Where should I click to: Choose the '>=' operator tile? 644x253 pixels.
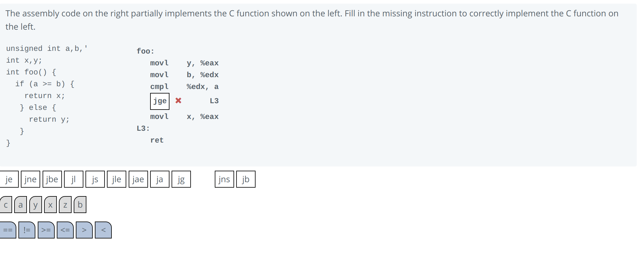click(46, 230)
